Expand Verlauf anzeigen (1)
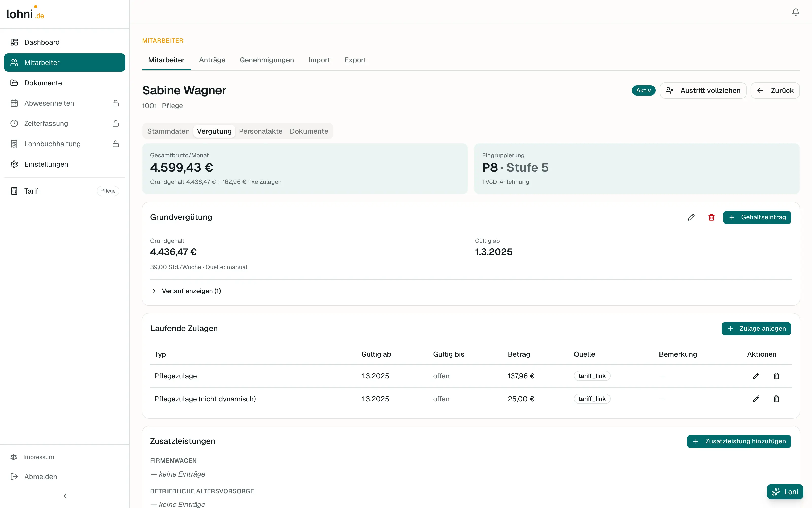 pos(187,291)
